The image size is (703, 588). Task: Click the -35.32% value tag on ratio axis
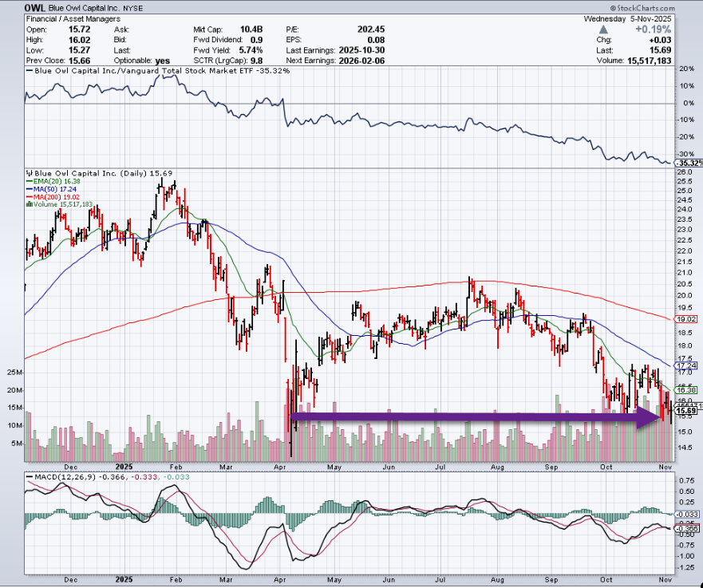tap(688, 163)
